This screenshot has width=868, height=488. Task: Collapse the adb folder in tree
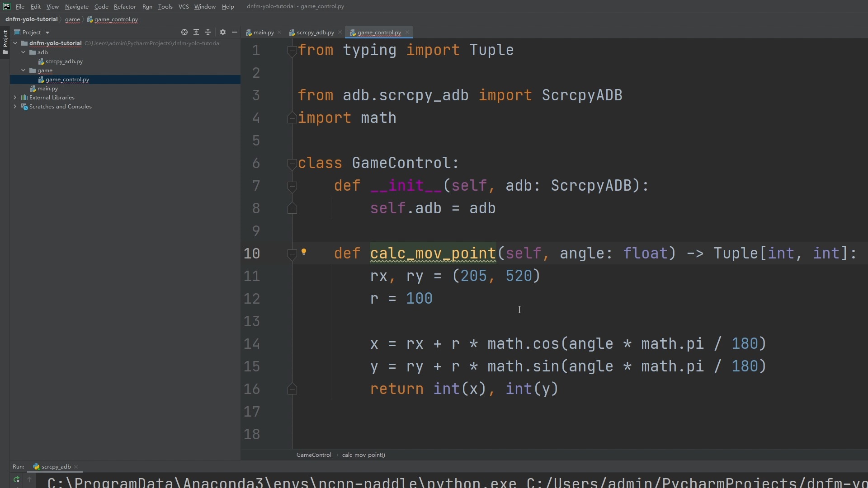pos(24,52)
